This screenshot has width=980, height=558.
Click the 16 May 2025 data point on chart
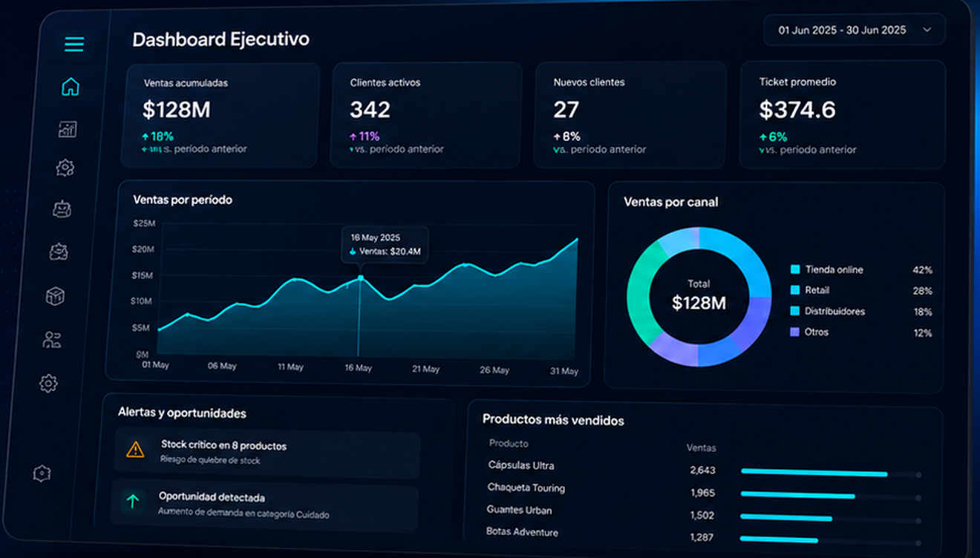pos(361,278)
